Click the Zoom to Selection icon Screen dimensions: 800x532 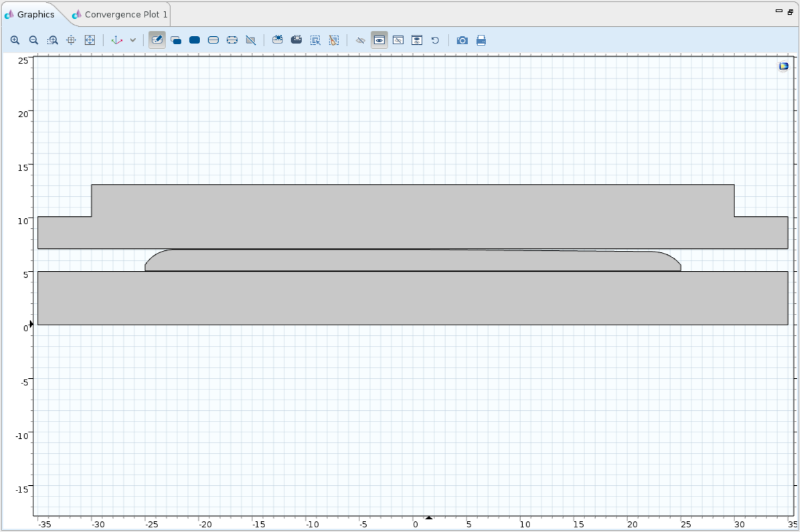[x=71, y=40]
